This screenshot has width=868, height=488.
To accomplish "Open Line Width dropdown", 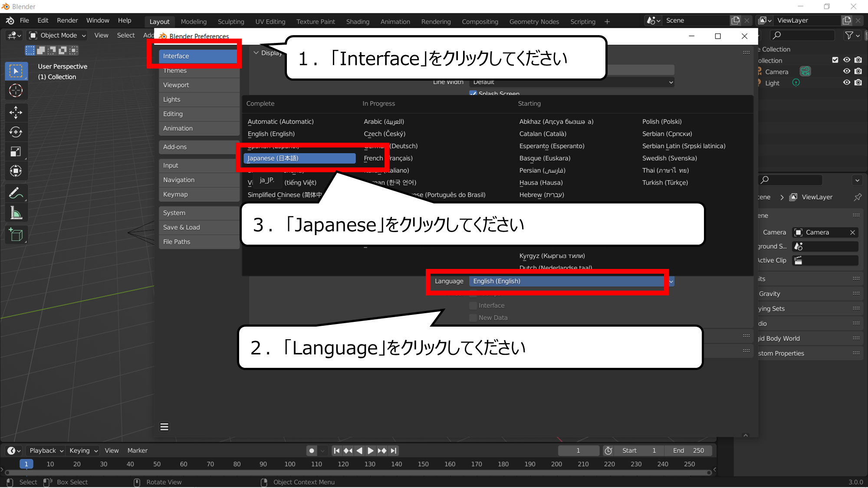I will click(572, 82).
